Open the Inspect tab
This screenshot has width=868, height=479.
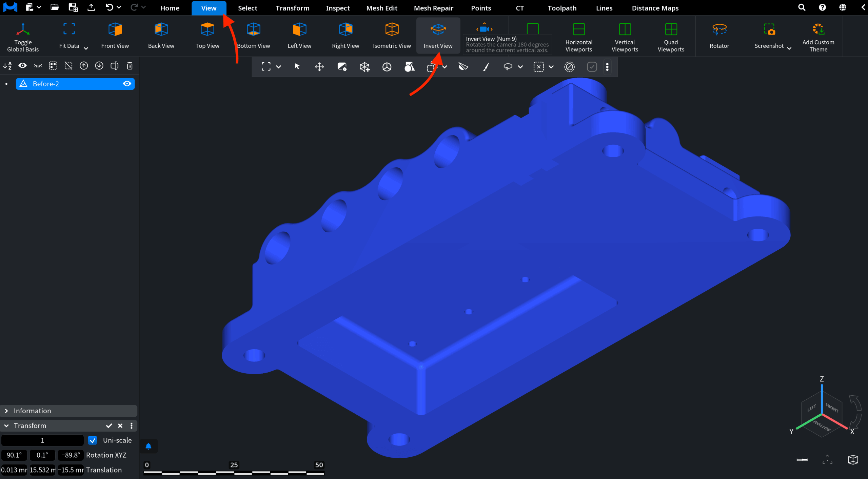click(x=338, y=8)
